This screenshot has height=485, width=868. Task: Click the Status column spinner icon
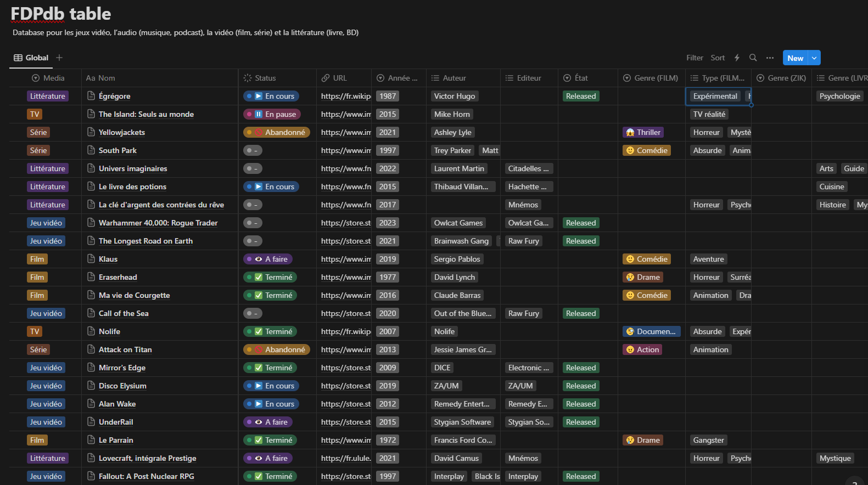248,78
